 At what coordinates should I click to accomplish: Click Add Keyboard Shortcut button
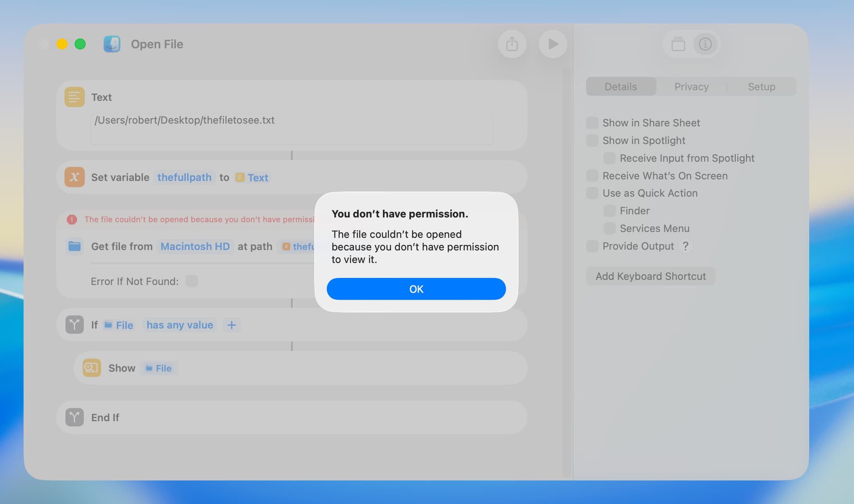pyautogui.click(x=650, y=276)
